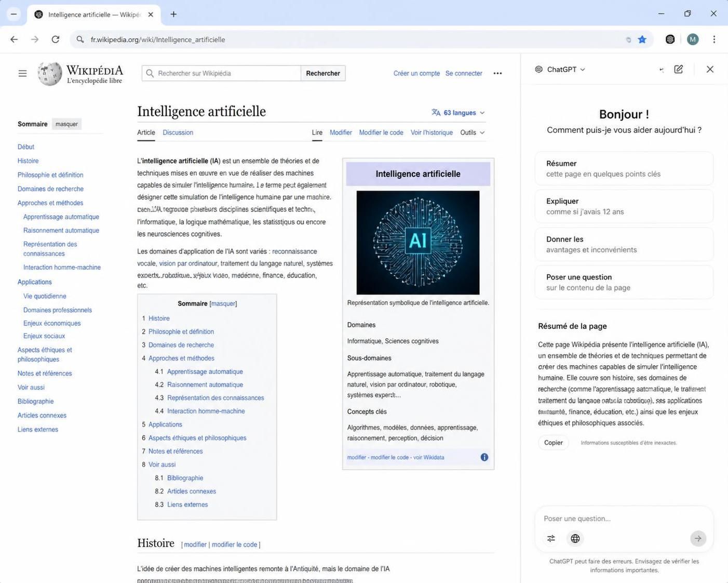Open sidebar link Interaction homme-machine
728x583 pixels.
[x=62, y=268]
